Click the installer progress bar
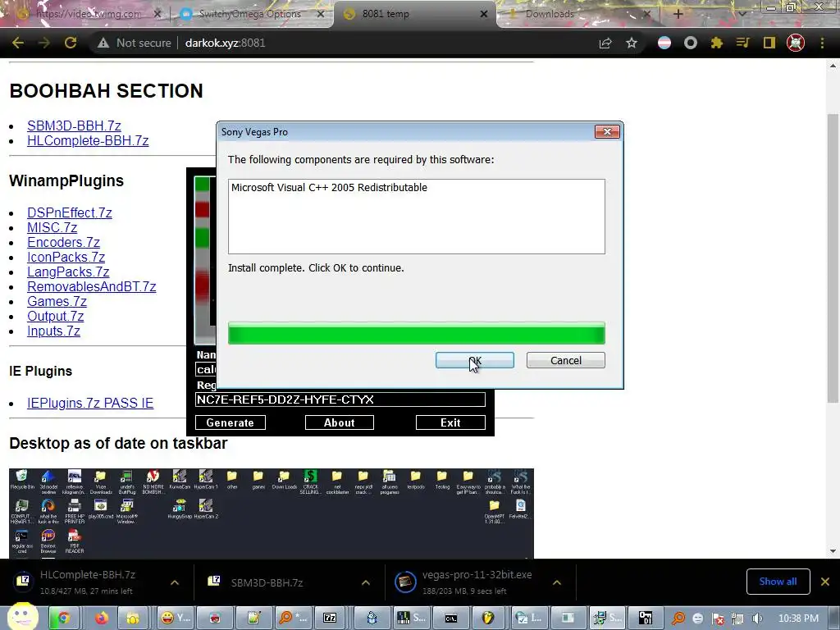The image size is (840, 630). [416, 333]
